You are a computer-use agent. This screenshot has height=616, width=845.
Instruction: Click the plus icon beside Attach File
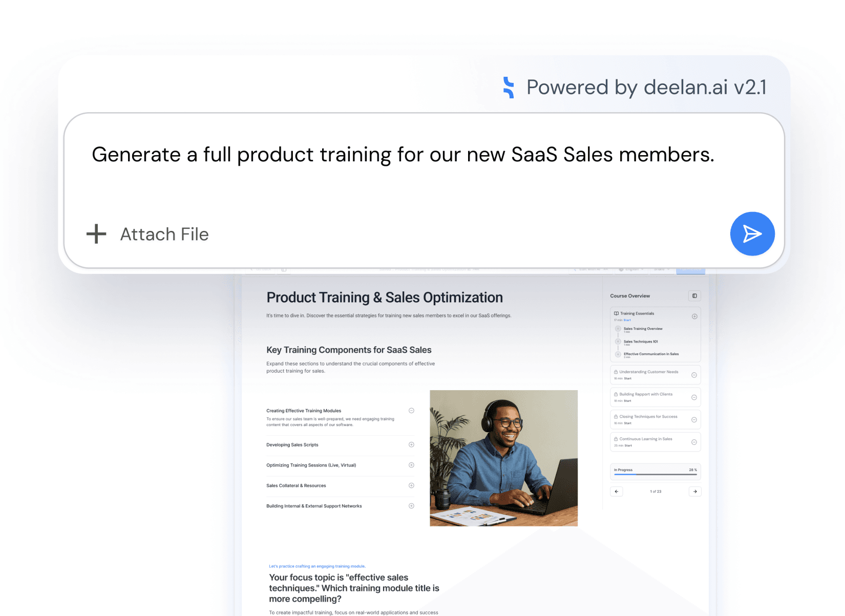[96, 234]
